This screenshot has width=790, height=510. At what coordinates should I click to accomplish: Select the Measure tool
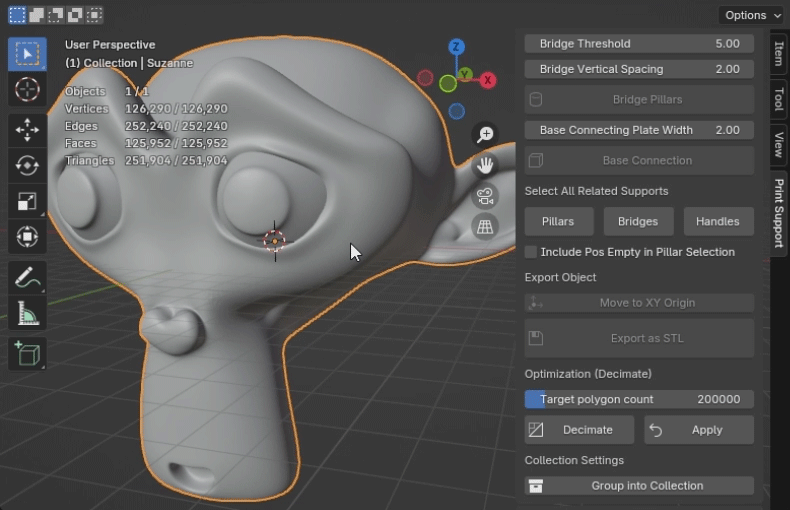coord(27,313)
